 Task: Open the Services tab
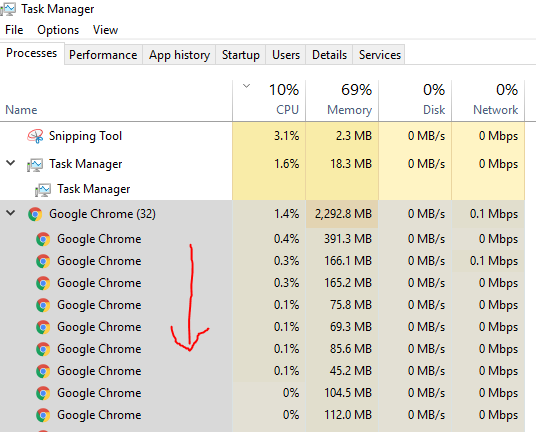point(379,55)
